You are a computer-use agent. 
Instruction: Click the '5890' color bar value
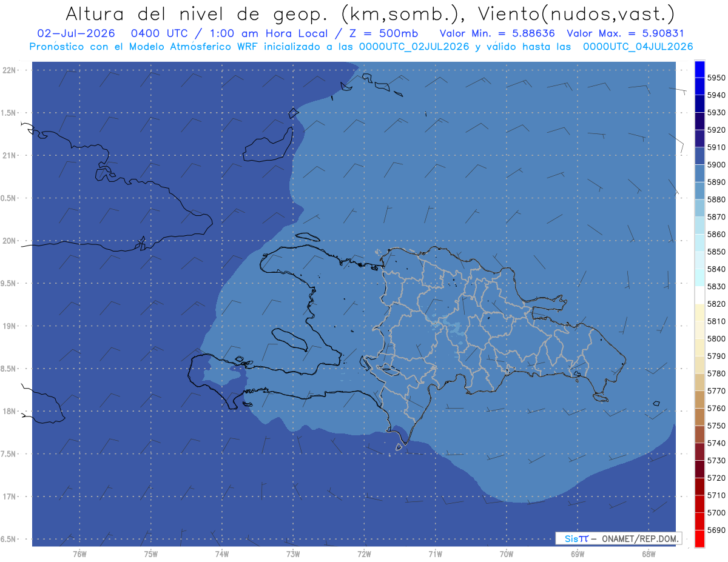(x=716, y=182)
